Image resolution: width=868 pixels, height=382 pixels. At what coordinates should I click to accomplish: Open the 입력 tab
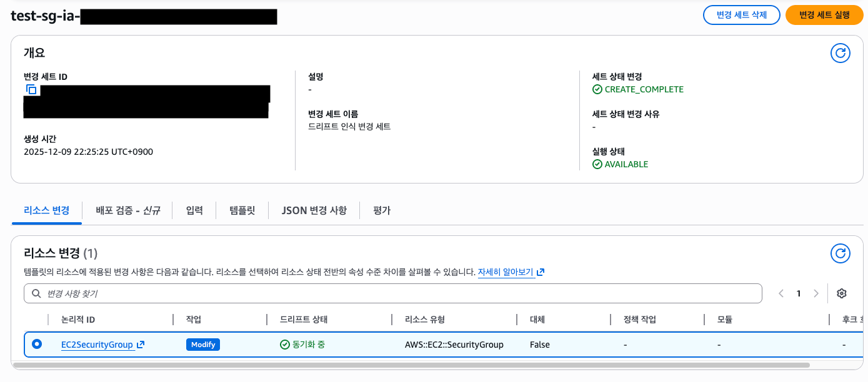click(x=194, y=210)
